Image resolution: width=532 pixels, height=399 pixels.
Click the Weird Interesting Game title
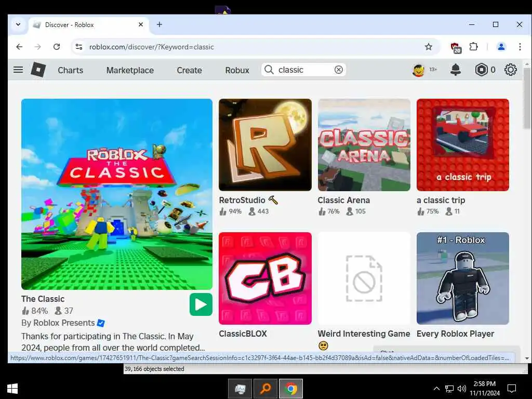[x=364, y=334]
